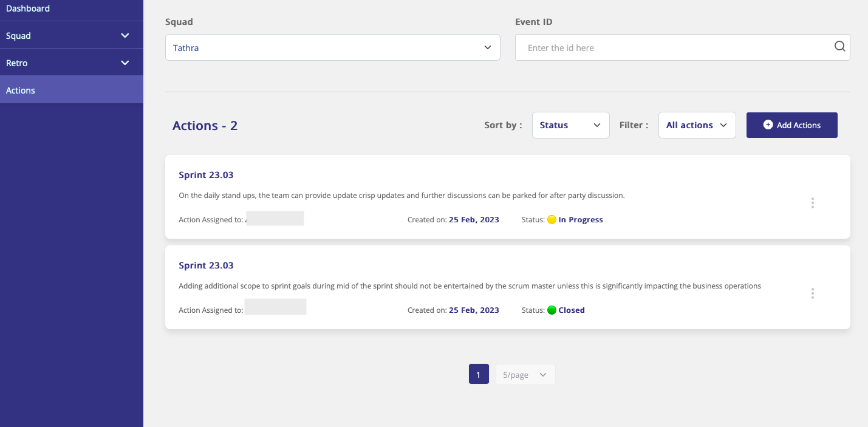Open the Tathra squad dropdown
This screenshot has height=427, width=868.
click(332, 47)
